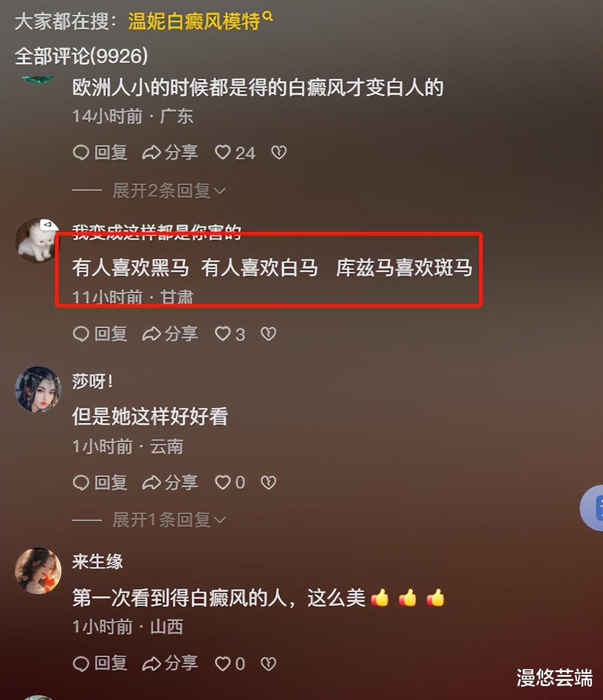This screenshot has height=700, width=603.
Task: Share the 但是她这样好好看 comment
Action: click(170, 483)
